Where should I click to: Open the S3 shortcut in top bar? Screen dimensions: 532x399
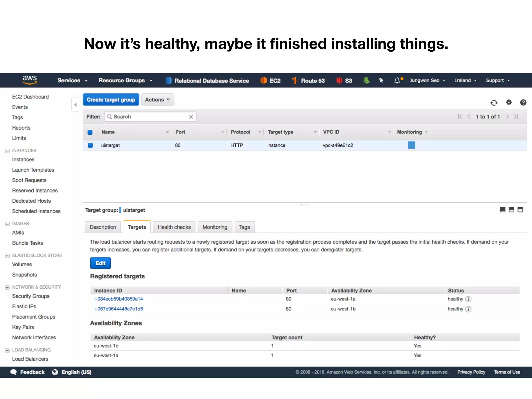click(344, 81)
